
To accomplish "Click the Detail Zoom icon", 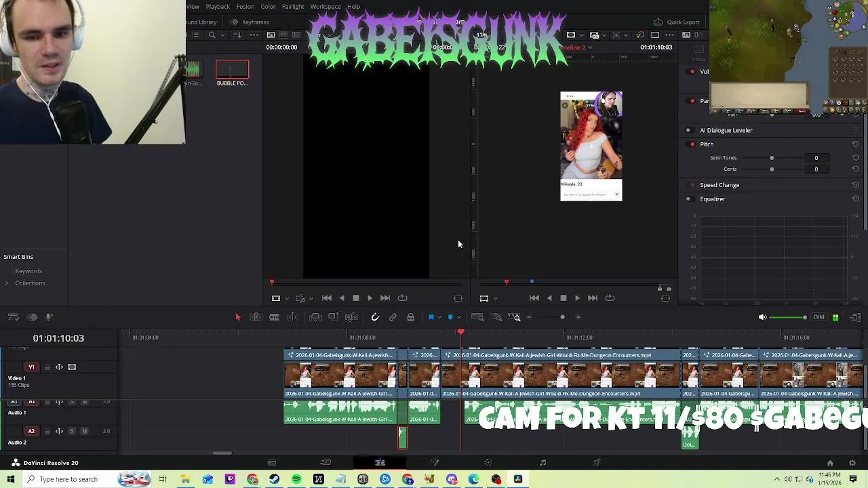I will pos(497,317).
